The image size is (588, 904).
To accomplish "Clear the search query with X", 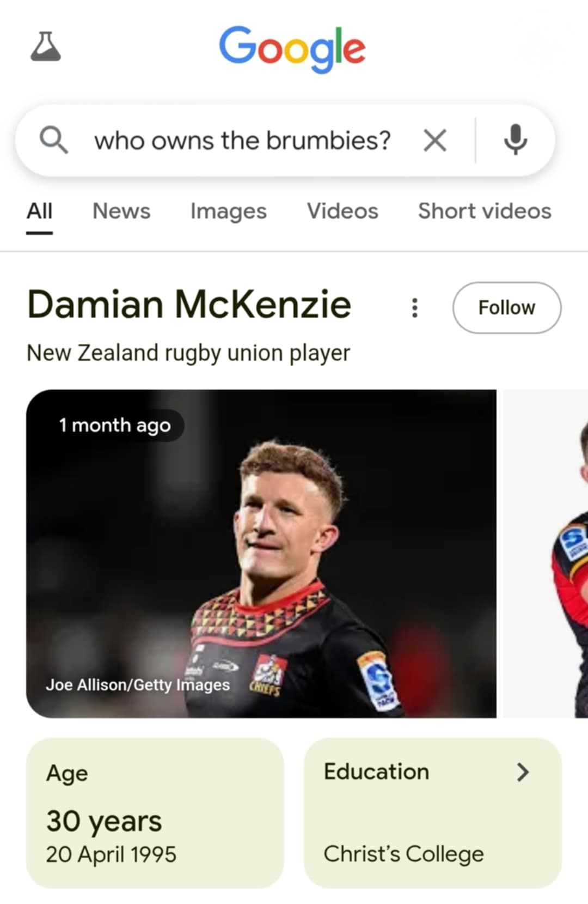I will coord(435,141).
